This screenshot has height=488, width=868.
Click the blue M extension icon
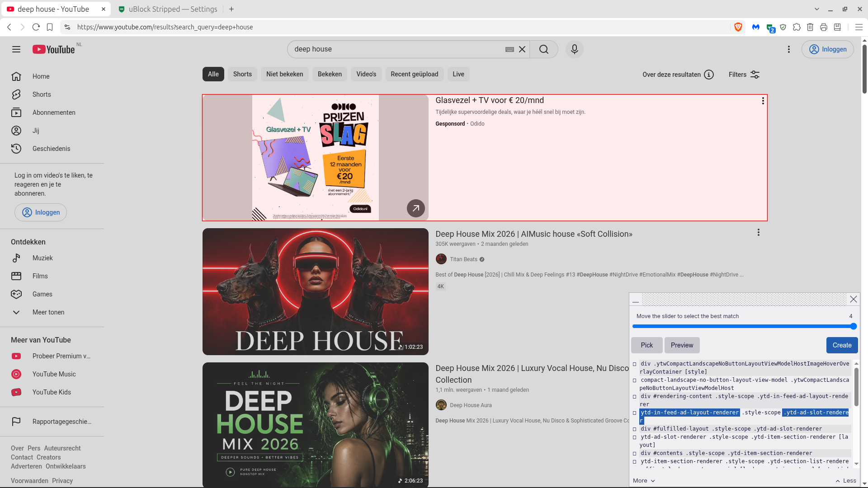(x=755, y=27)
